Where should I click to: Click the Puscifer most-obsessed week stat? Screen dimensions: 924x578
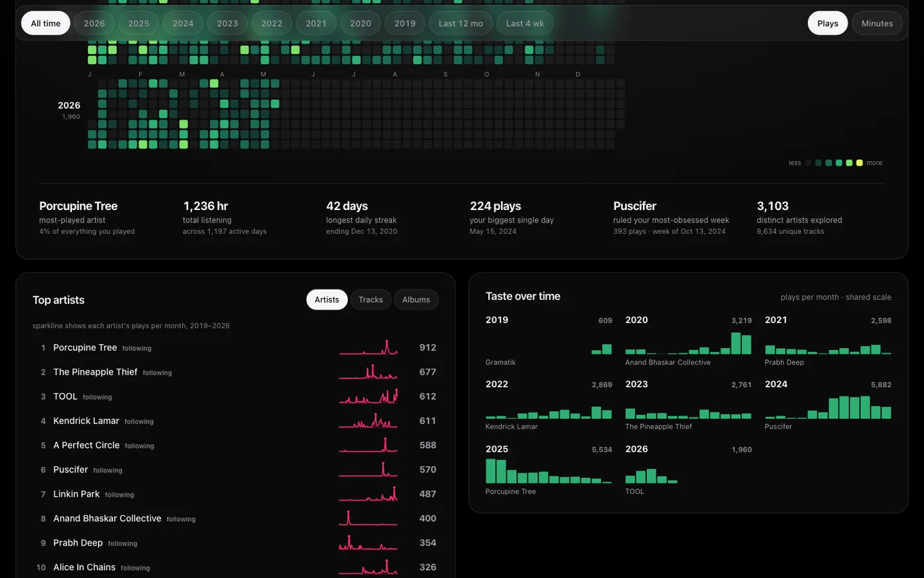click(x=670, y=218)
